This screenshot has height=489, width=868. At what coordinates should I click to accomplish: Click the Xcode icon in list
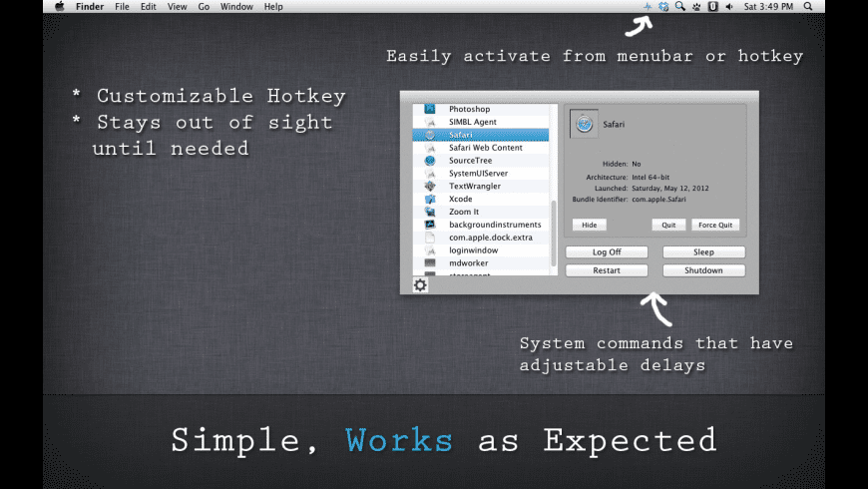[x=430, y=199]
